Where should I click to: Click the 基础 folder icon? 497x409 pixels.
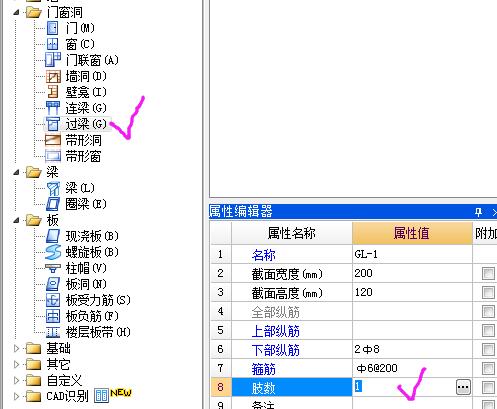[x=33, y=348]
